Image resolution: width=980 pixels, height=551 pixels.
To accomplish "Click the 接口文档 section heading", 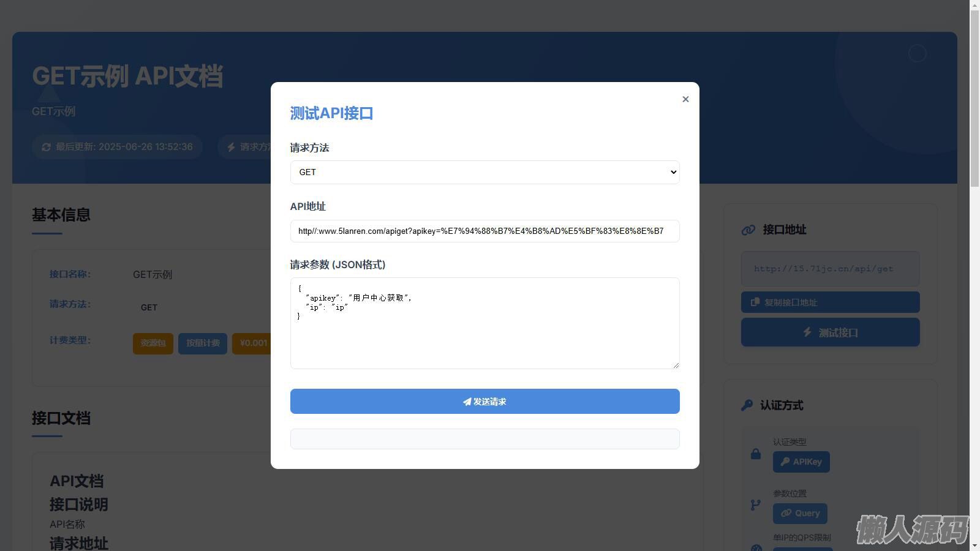I will tap(61, 418).
